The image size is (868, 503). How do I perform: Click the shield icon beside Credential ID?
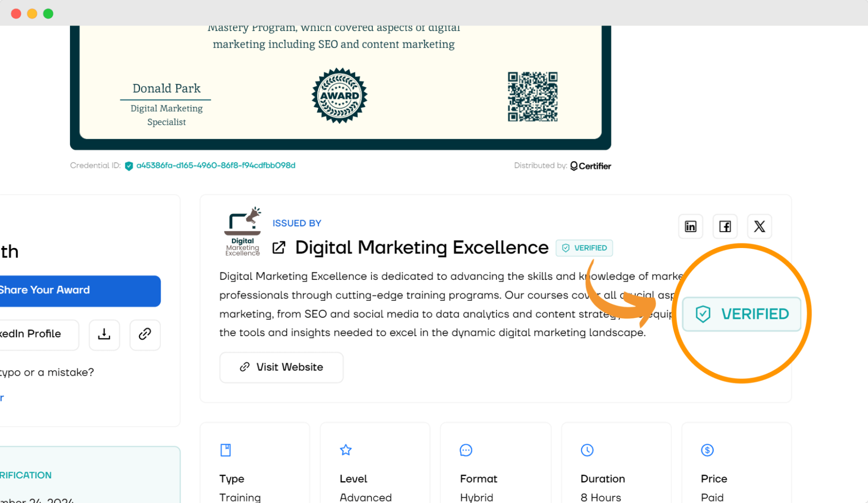point(129,166)
